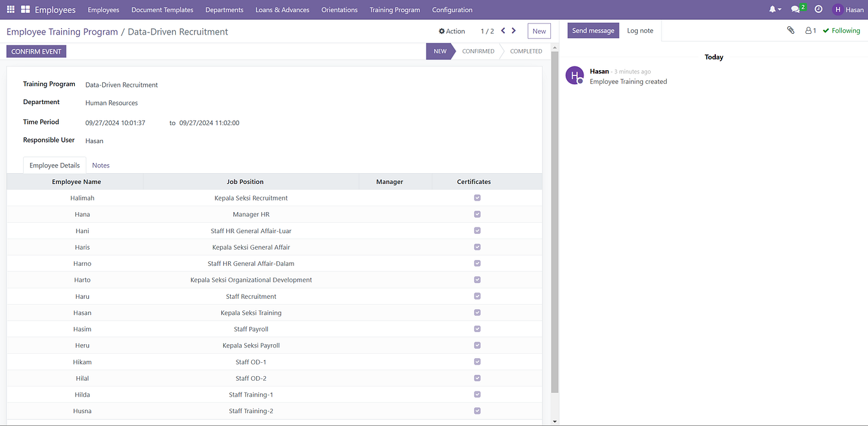Screen dimensions: 868x426
Task: Open the Human Resources department link
Action: pyautogui.click(x=111, y=102)
